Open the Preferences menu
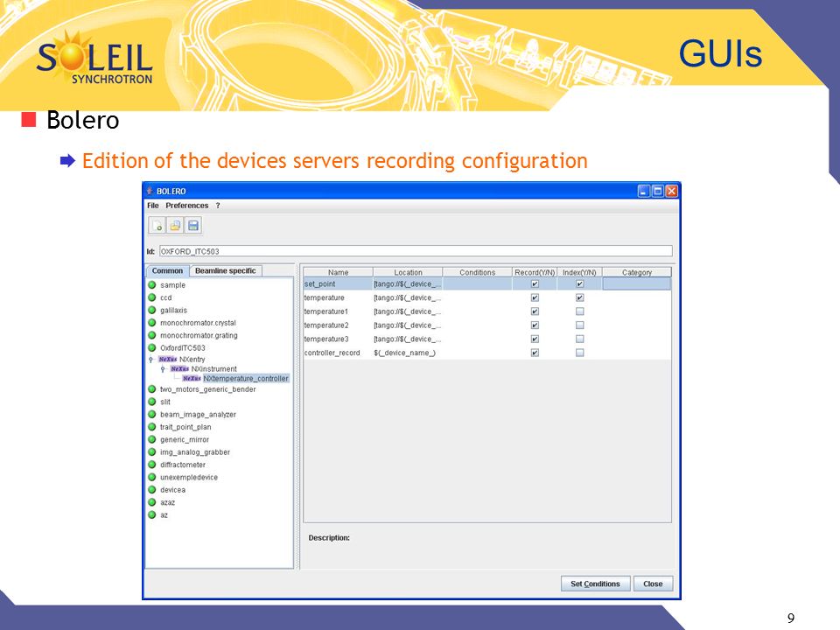 pyautogui.click(x=187, y=205)
